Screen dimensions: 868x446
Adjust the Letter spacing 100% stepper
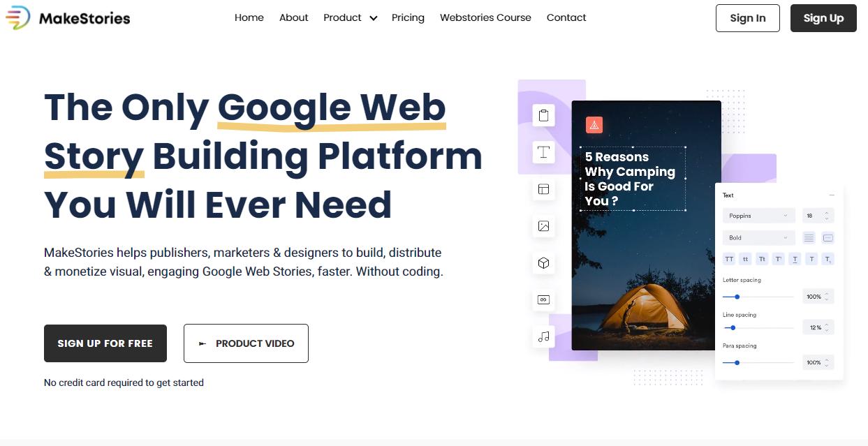(x=818, y=297)
